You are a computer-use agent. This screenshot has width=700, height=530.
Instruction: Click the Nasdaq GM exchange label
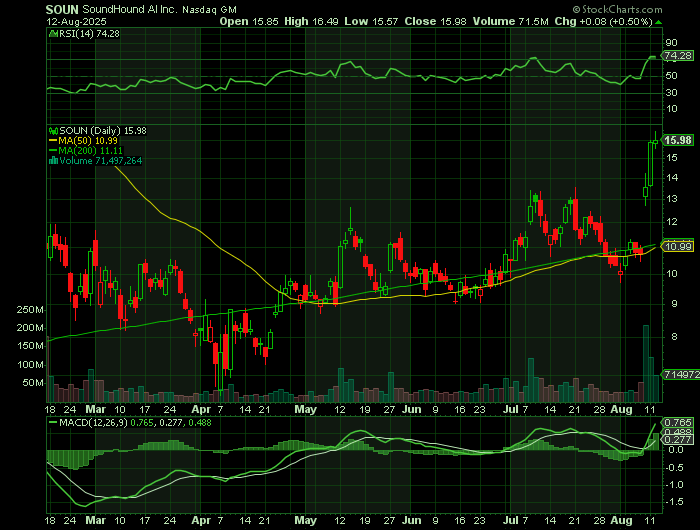209,9
